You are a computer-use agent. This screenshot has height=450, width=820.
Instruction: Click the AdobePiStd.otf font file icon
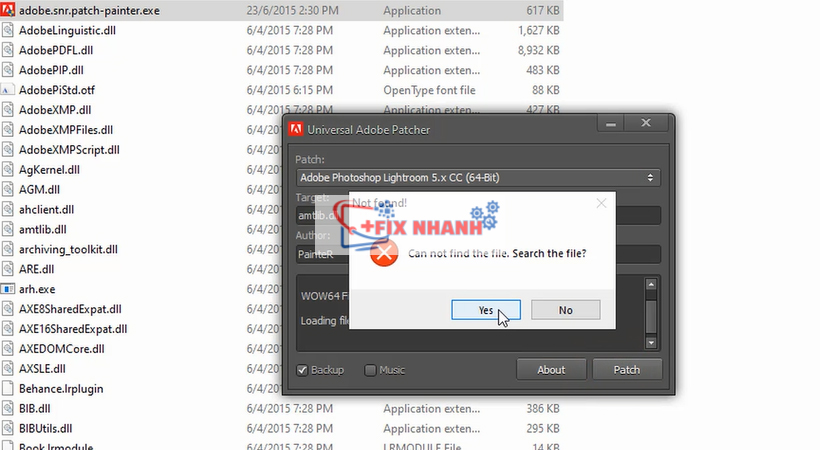(x=9, y=90)
